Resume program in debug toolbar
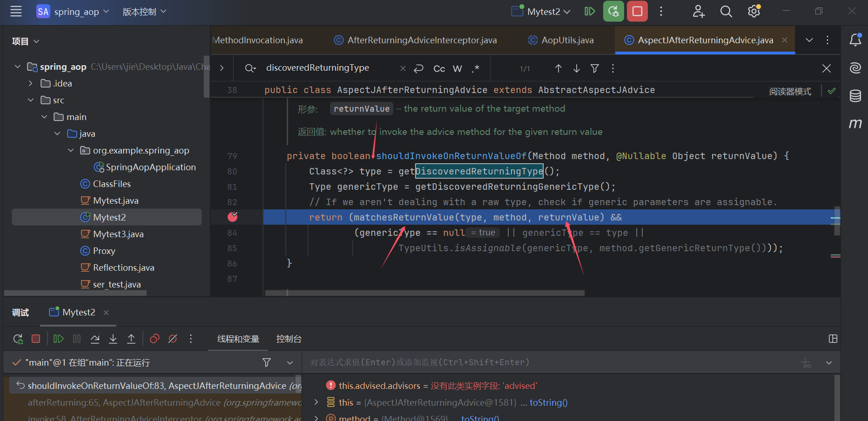 click(59, 339)
